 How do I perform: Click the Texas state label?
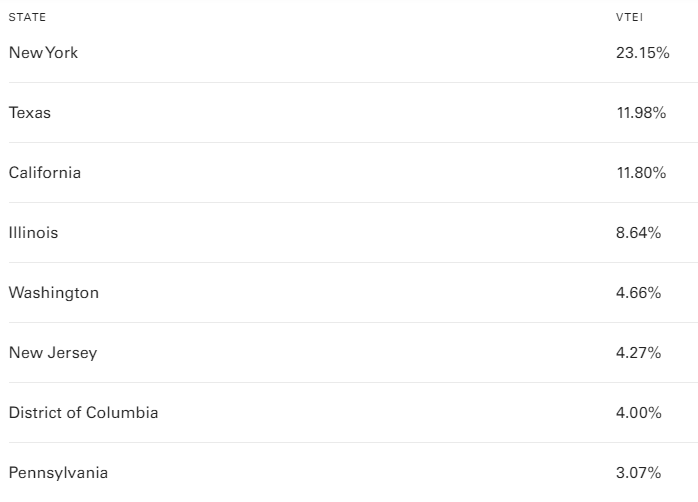[30, 112]
